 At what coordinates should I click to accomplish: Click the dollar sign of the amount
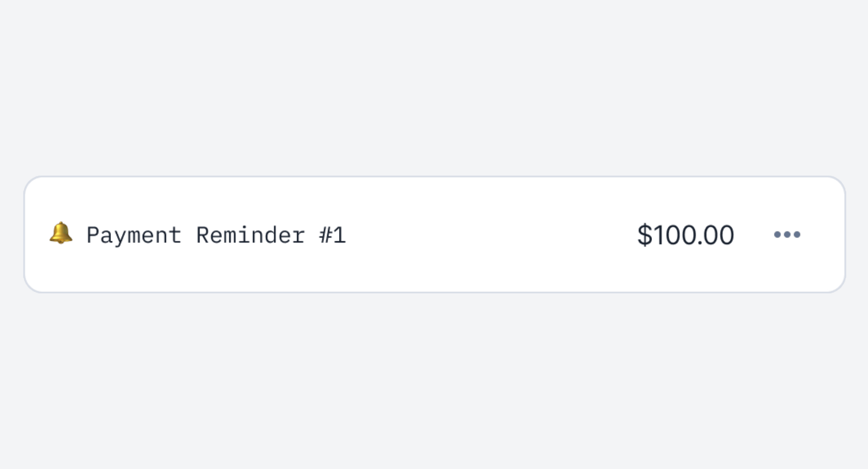[x=645, y=235]
